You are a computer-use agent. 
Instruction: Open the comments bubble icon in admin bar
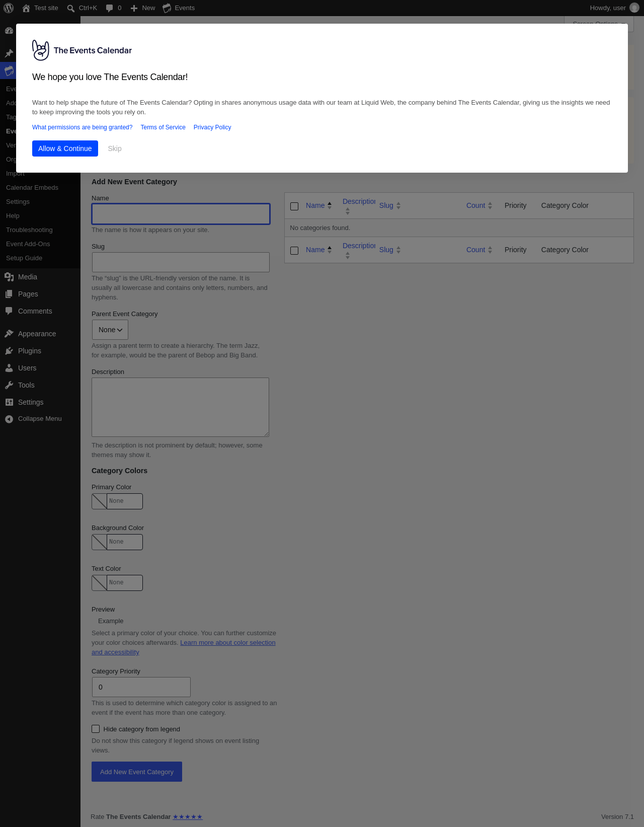coord(110,8)
